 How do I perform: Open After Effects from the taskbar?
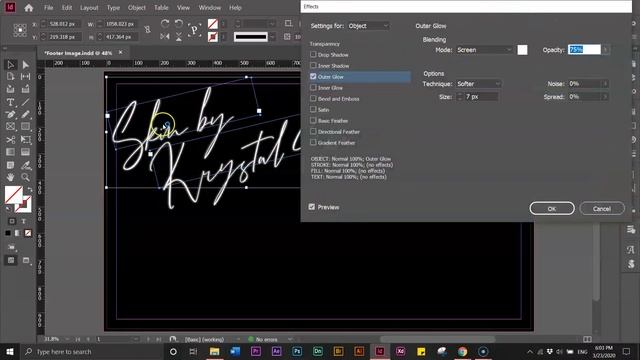(x=276, y=351)
